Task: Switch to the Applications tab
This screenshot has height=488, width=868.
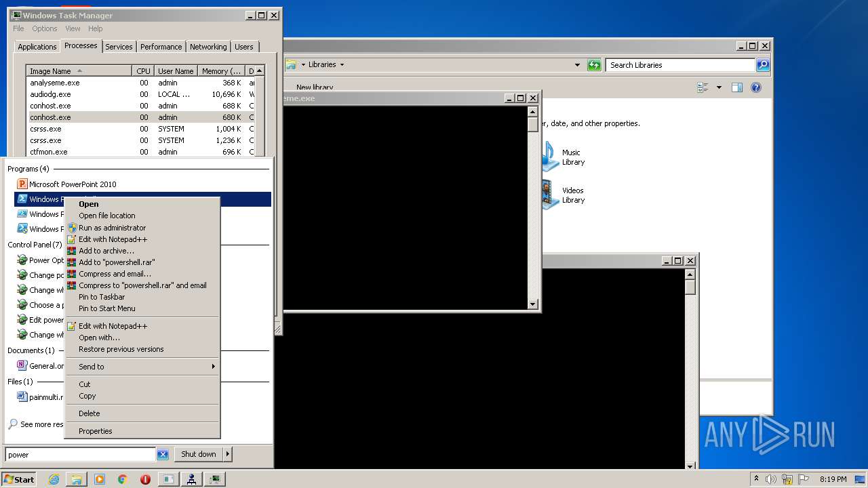Action: coord(37,47)
